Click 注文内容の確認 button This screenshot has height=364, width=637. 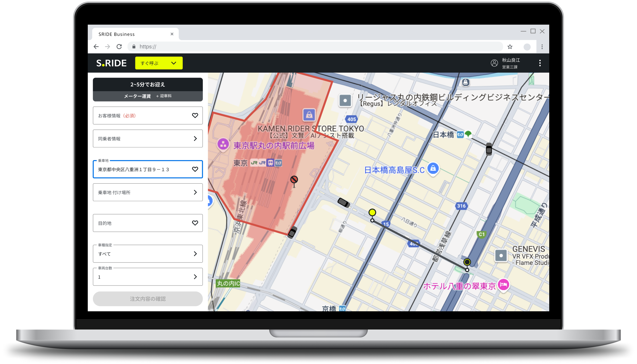click(x=148, y=299)
